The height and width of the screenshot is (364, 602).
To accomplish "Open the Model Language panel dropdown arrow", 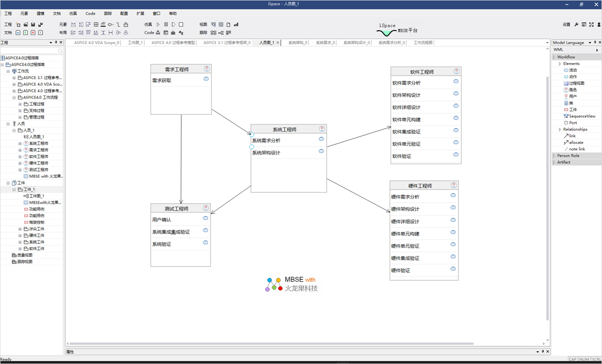I will [590, 43].
